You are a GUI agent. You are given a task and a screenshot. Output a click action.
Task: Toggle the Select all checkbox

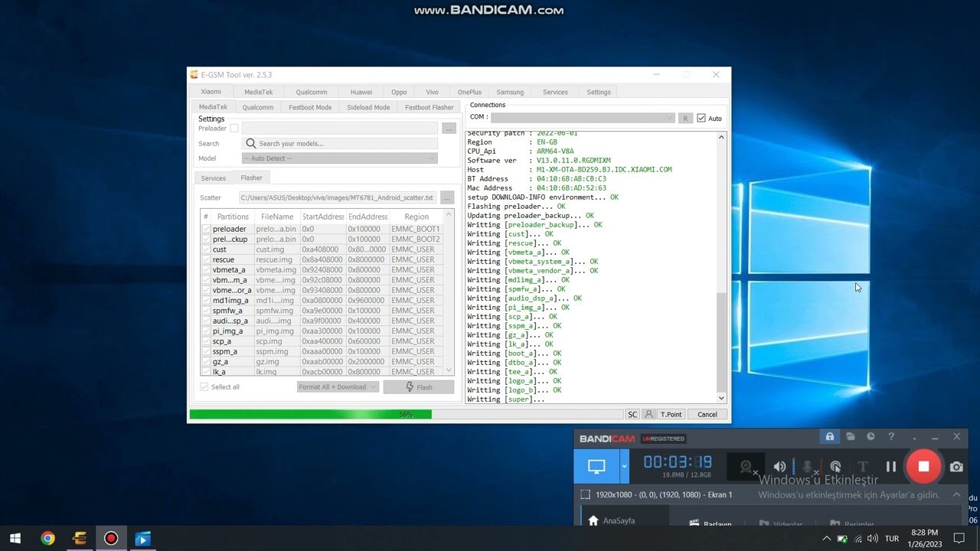point(204,387)
